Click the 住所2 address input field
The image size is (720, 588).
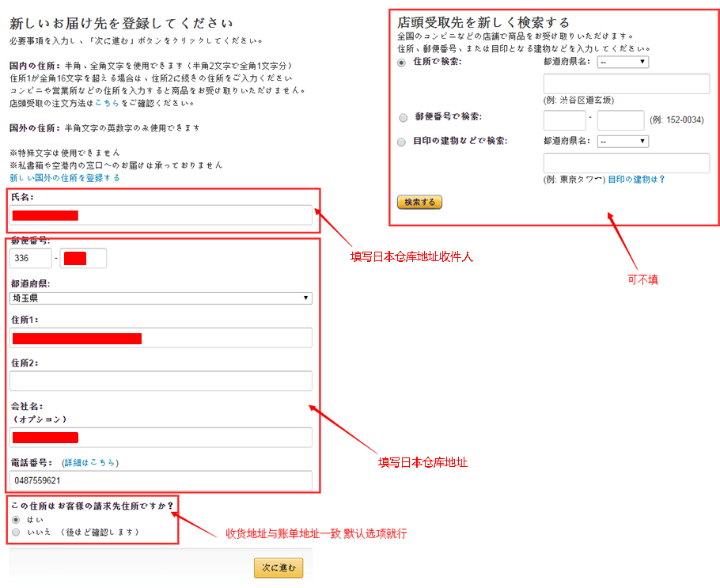[x=161, y=381]
